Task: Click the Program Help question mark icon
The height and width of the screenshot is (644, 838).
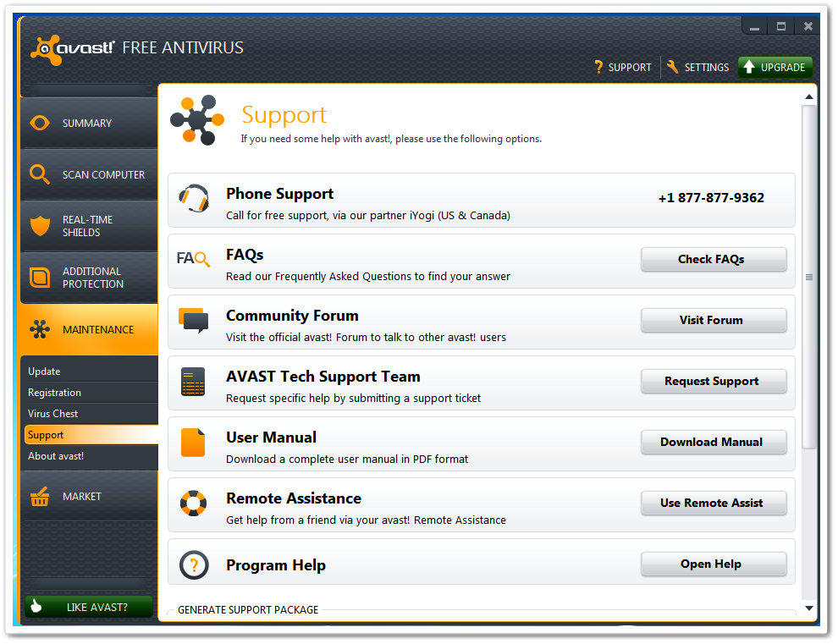Action: pyautogui.click(x=194, y=564)
